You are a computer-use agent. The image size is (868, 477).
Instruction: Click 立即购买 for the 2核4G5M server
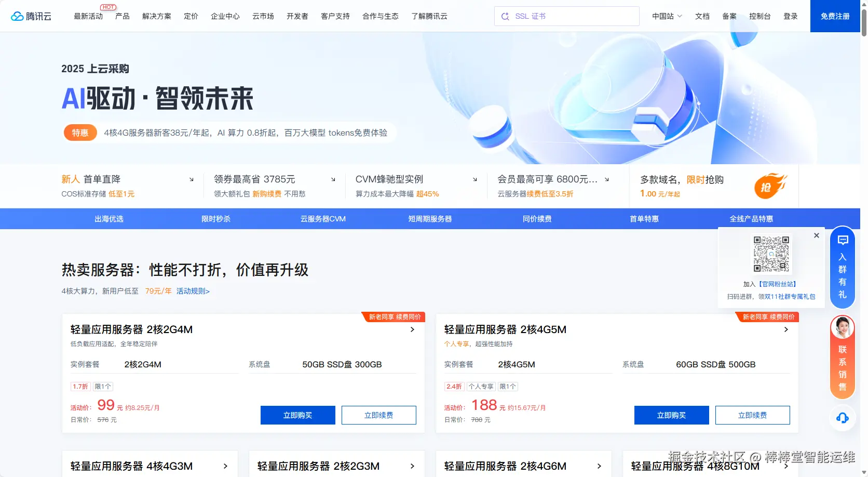click(672, 415)
